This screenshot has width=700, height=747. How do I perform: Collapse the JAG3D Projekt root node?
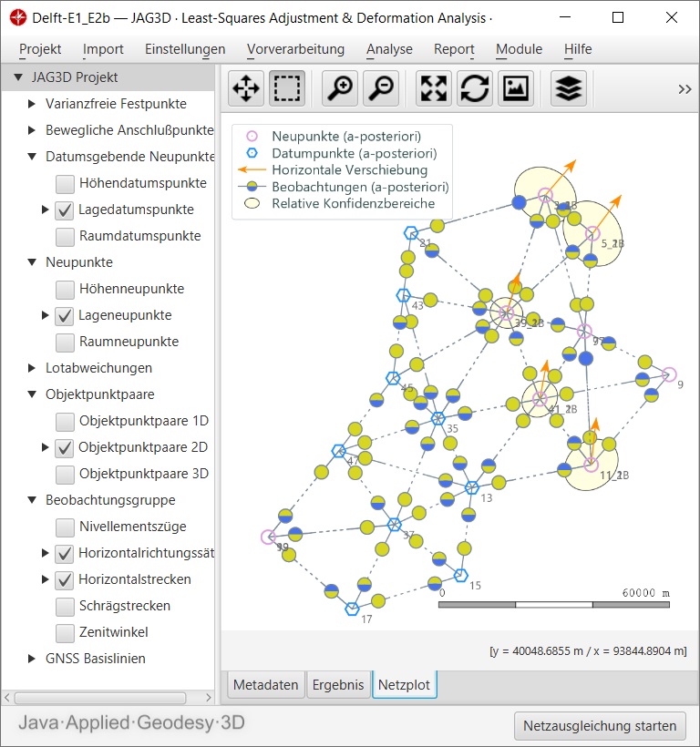coord(18,77)
